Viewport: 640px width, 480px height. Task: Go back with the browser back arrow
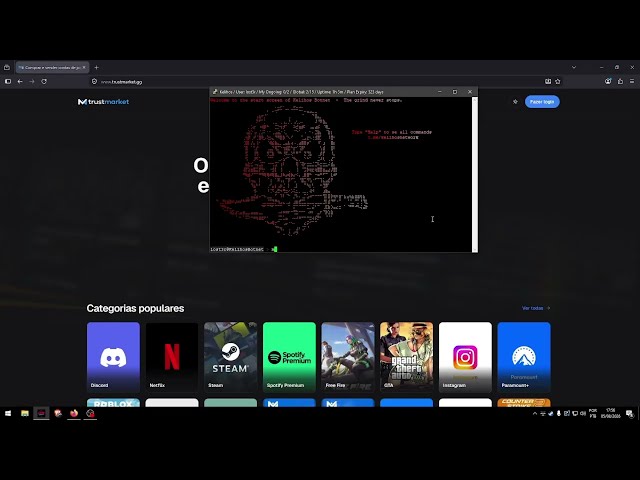[20, 82]
